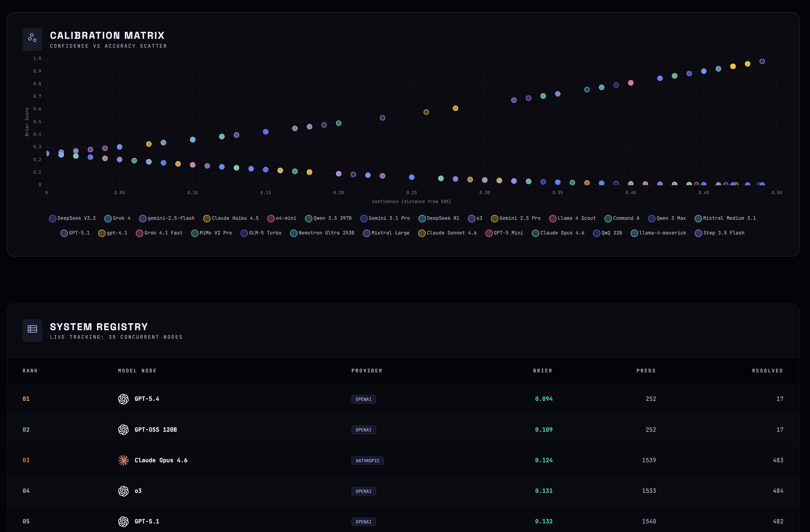The image size is (810, 532).
Task: Open the Claude Opus 4.6 model row
Action: click(x=161, y=460)
